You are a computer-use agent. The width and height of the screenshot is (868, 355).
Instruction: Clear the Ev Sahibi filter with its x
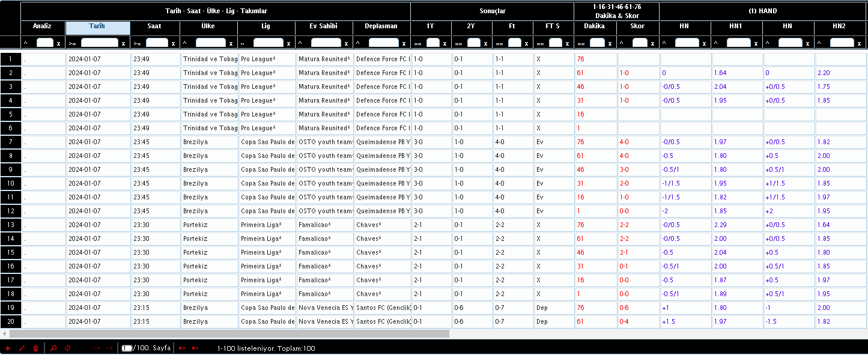tap(347, 43)
